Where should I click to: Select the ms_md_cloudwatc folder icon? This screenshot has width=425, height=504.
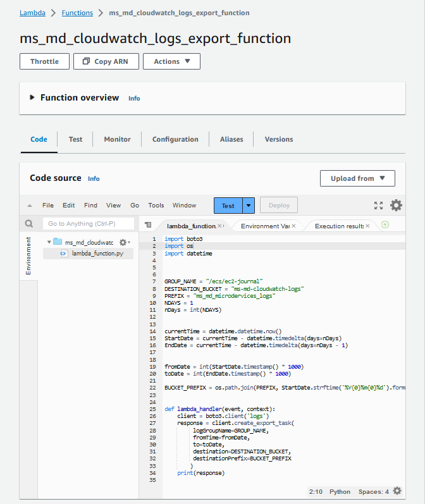[x=58, y=242]
